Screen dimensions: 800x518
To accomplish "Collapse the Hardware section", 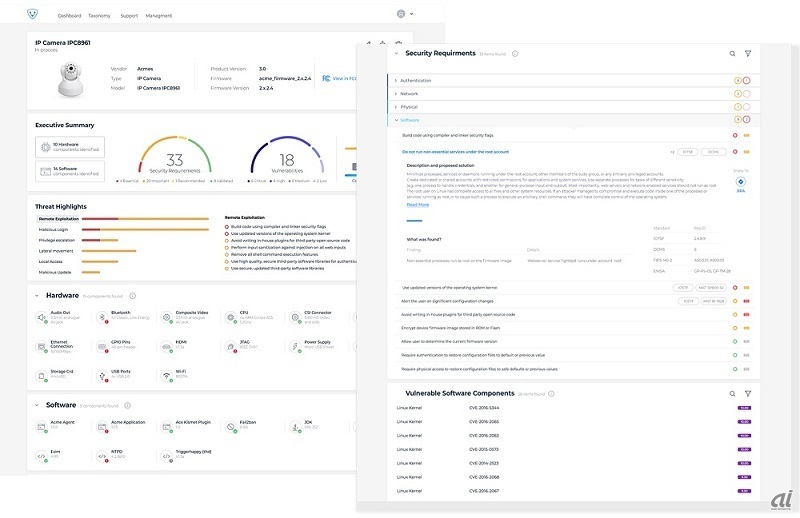I will point(37,296).
